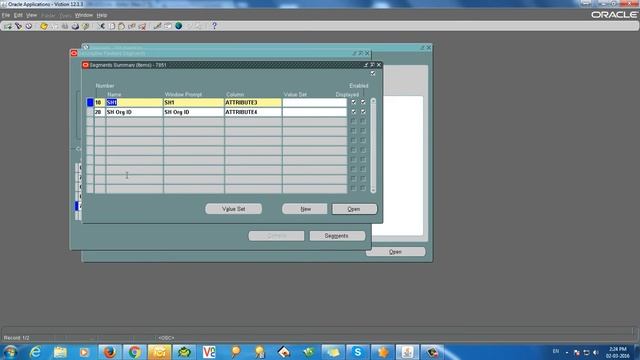Click the New record toolbar icon
This screenshot has width=640, height=360.
tap(8, 26)
